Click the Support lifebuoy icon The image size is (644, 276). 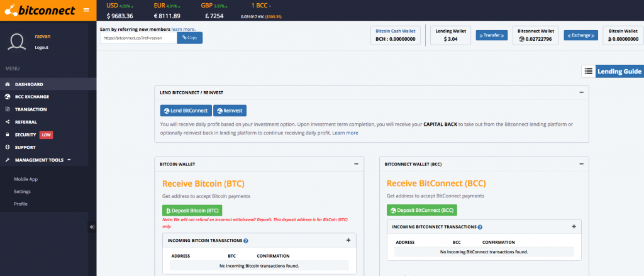pos(8,147)
